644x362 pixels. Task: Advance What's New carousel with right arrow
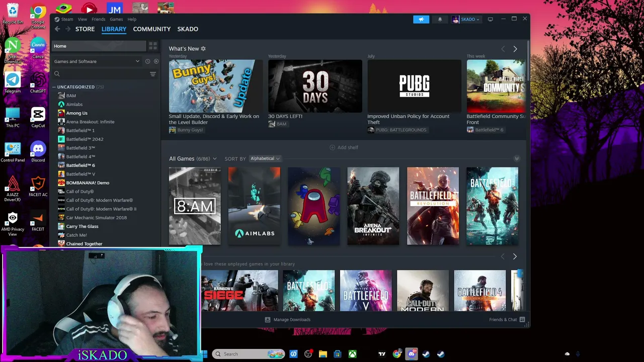(x=515, y=49)
